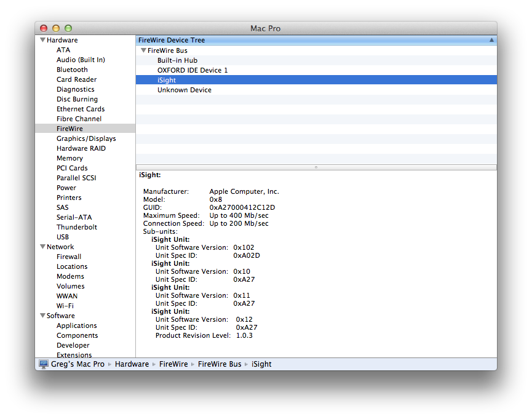Collapse the Hardware section triangle
Image resolution: width=532 pixels, height=419 pixels.
click(43, 40)
